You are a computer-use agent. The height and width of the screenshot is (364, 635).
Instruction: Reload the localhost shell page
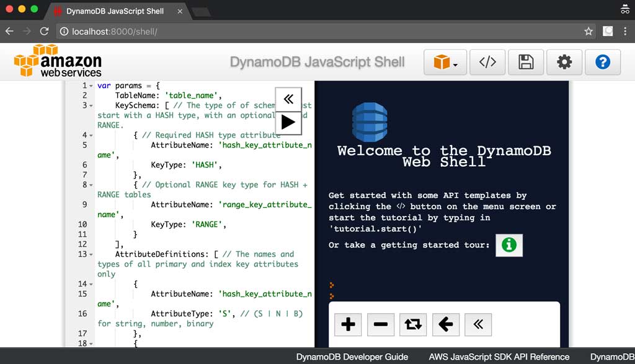pos(44,31)
